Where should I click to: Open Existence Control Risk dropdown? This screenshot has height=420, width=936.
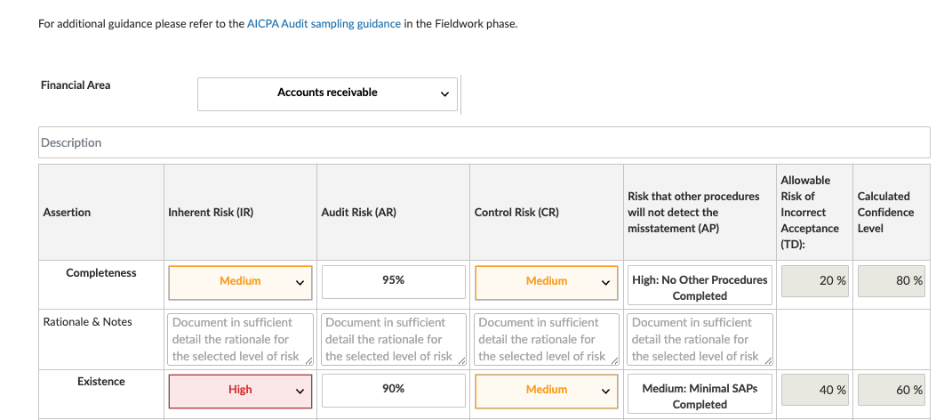547,391
